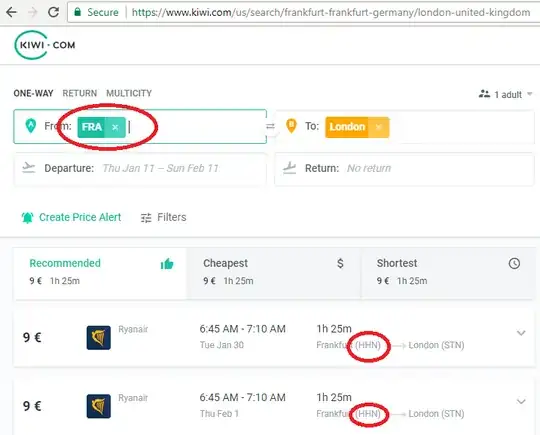This screenshot has height=435, width=540.
Task: Expand the Thu Feb 1 flight details
Action: tap(521, 402)
